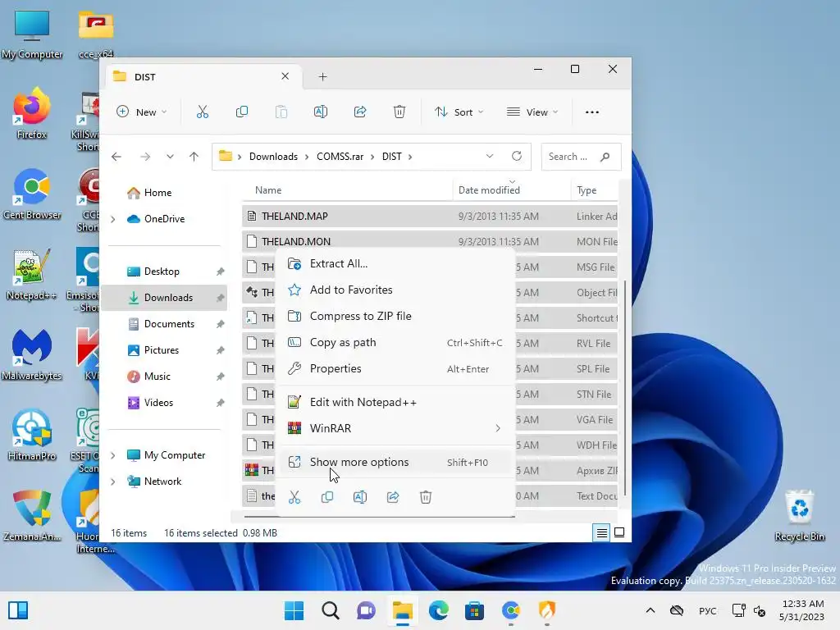Show hidden tray icons chevron

click(x=651, y=610)
